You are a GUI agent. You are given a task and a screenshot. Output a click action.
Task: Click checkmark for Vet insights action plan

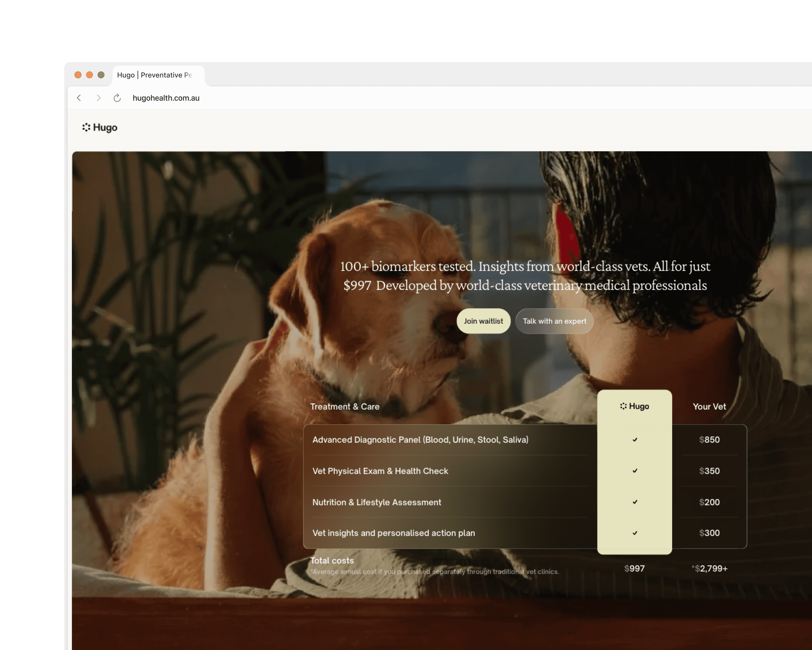(635, 533)
